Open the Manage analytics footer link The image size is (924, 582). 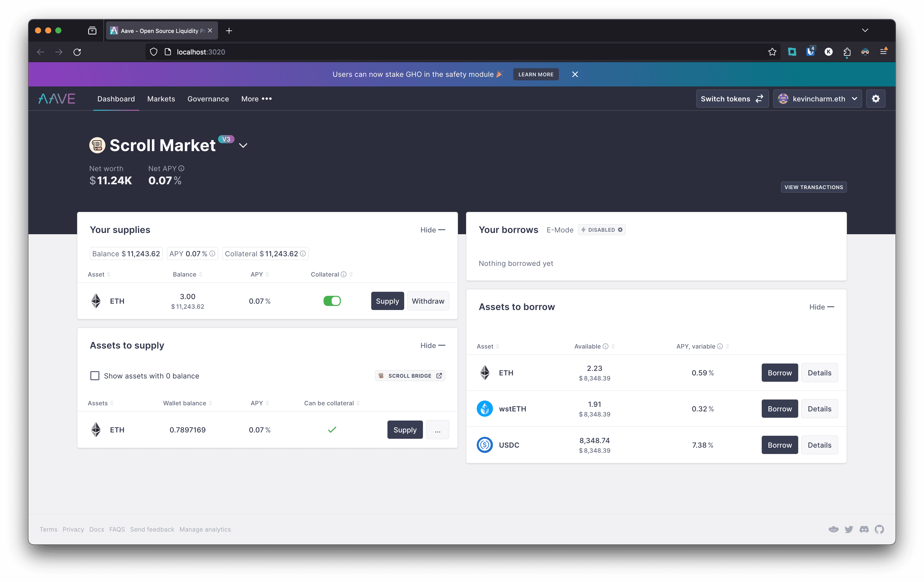[x=205, y=530]
